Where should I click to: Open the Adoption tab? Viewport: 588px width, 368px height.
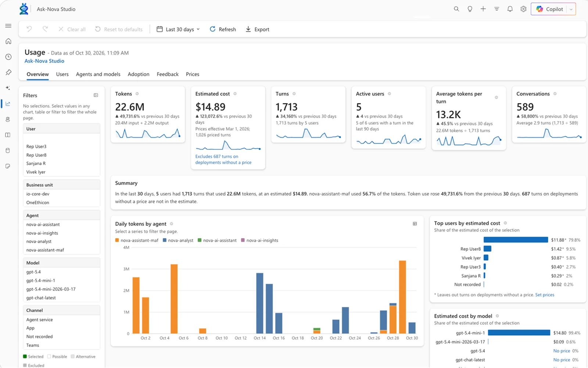(139, 74)
